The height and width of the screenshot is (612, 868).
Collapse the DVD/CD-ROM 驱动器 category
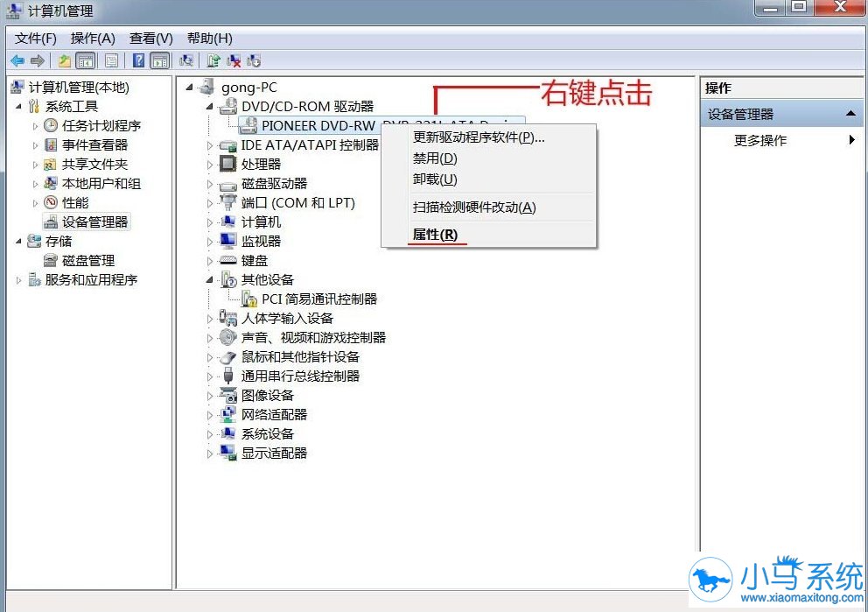(210, 106)
